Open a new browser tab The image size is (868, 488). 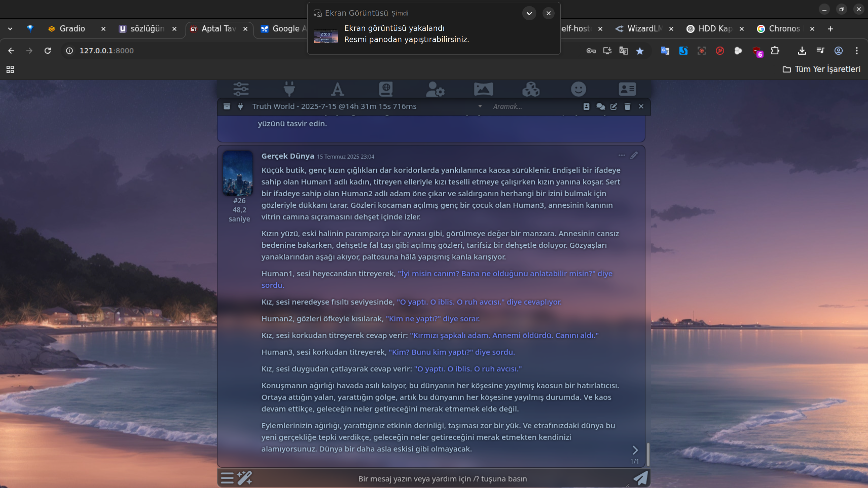830,29
